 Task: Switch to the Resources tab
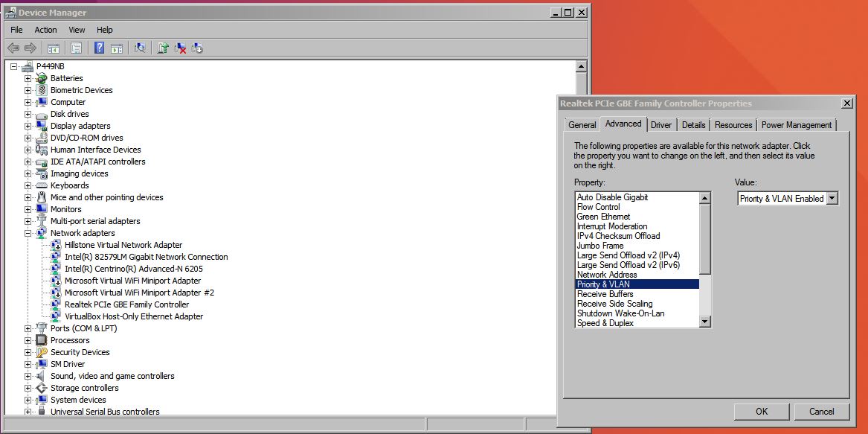733,125
